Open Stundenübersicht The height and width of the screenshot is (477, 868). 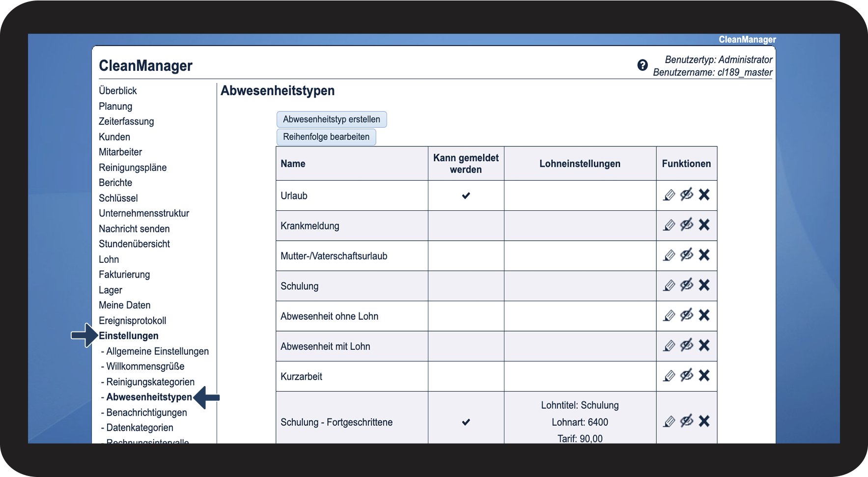coord(134,244)
